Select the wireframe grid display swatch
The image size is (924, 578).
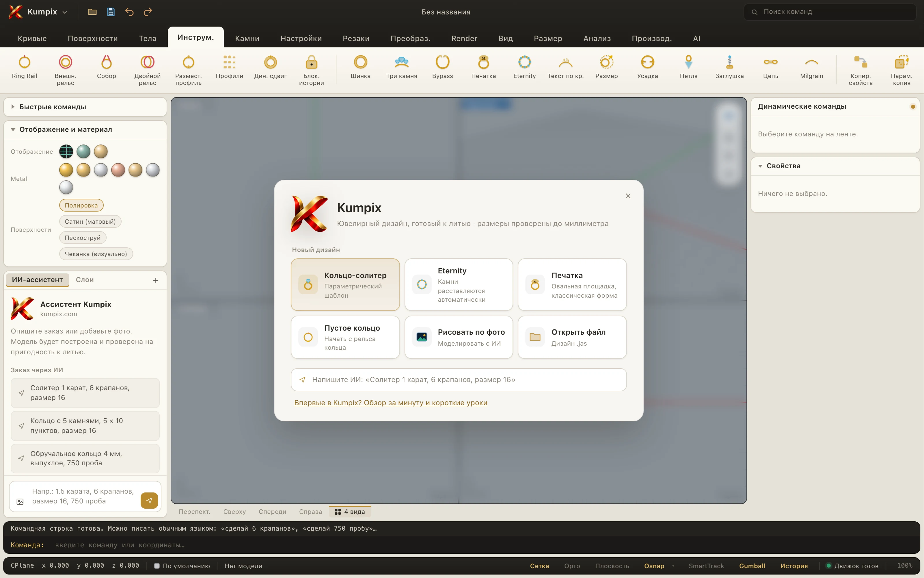(66, 151)
